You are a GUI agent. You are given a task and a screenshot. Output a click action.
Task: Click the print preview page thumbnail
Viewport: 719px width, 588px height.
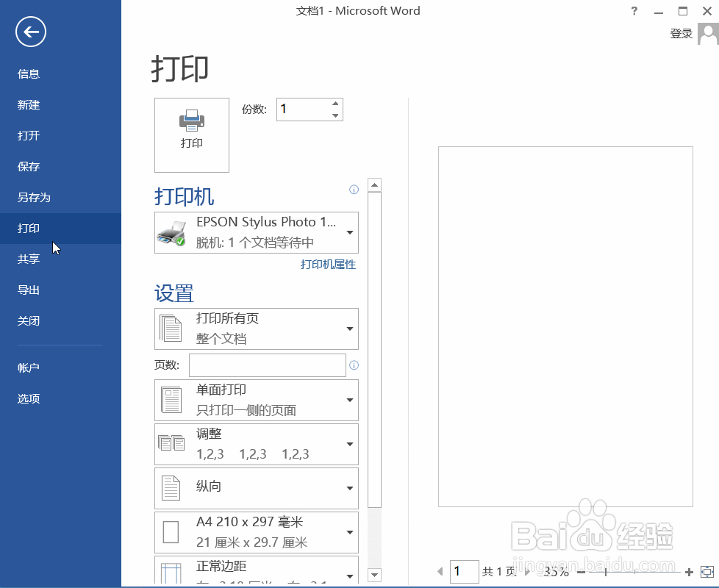tap(565, 327)
